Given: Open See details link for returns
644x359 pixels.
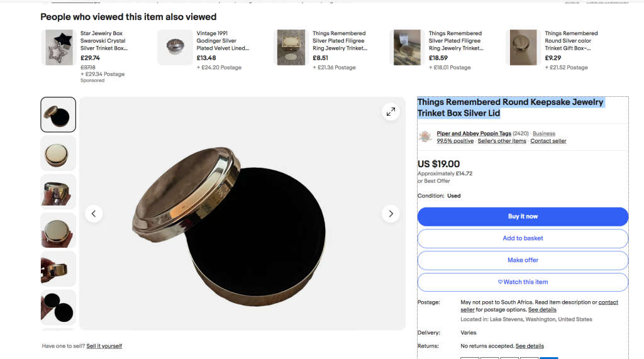Looking at the screenshot, I should coord(530,346).
